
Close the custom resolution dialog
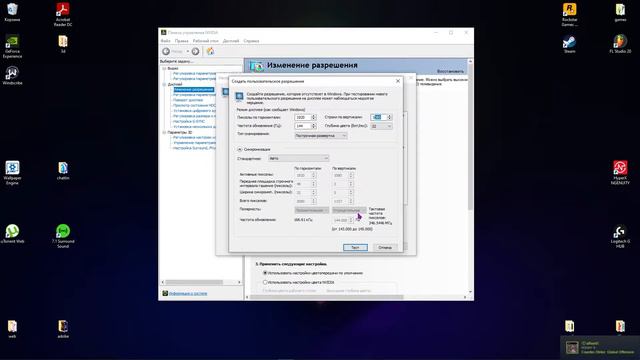pyautogui.click(x=398, y=81)
